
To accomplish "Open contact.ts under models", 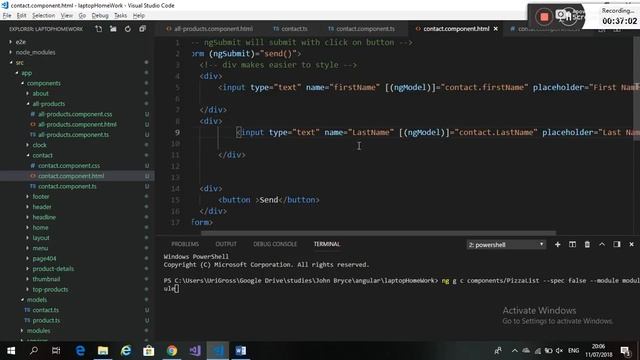I will [x=45, y=310].
